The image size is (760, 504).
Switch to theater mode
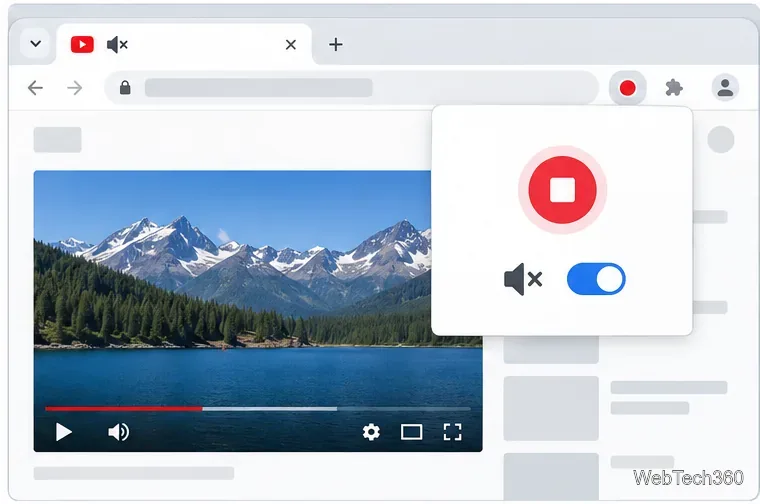(x=412, y=432)
